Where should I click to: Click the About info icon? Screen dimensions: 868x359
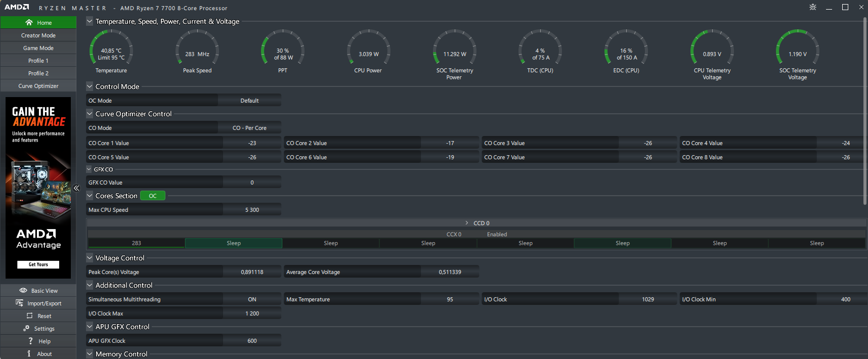pyautogui.click(x=29, y=353)
